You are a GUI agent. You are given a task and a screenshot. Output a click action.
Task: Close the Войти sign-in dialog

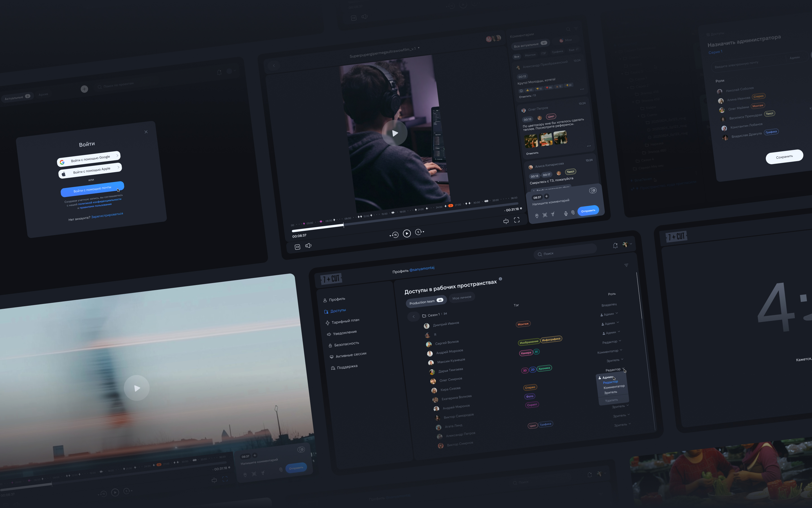(x=146, y=132)
